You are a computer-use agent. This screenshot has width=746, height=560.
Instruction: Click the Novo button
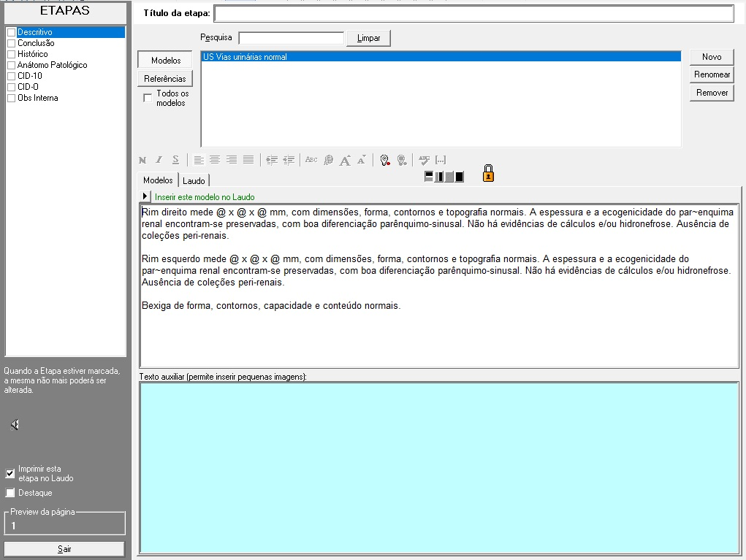tap(712, 57)
